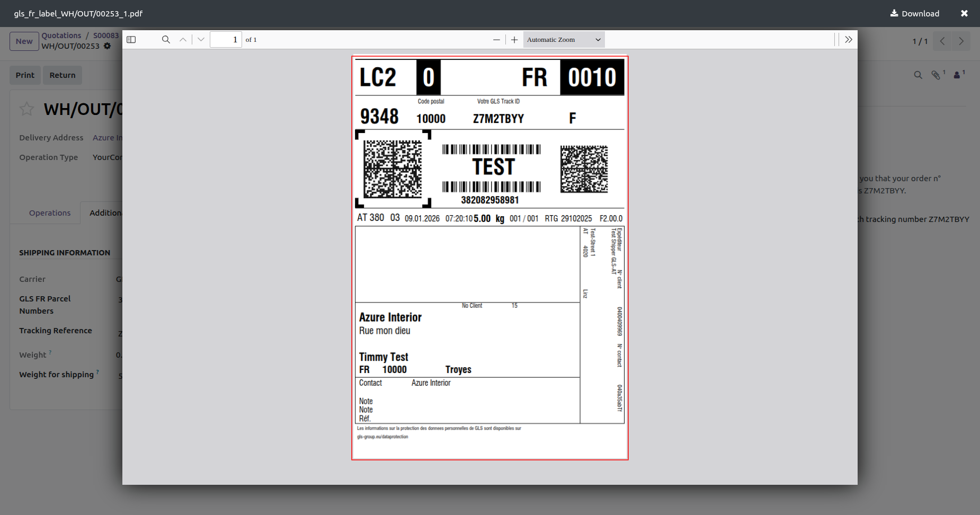Open the Quotations breadcrumb link
The height and width of the screenshot is (515, 980).
[61, 35]
